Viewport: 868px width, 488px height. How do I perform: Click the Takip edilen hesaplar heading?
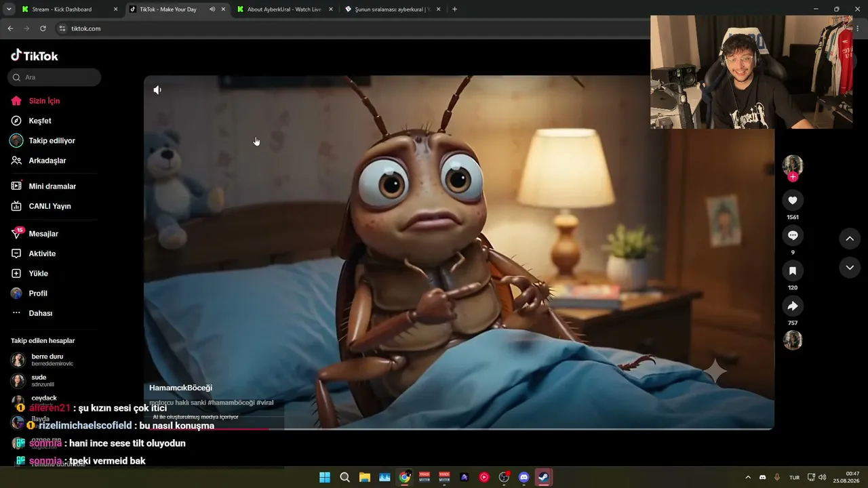pos(43,341)
